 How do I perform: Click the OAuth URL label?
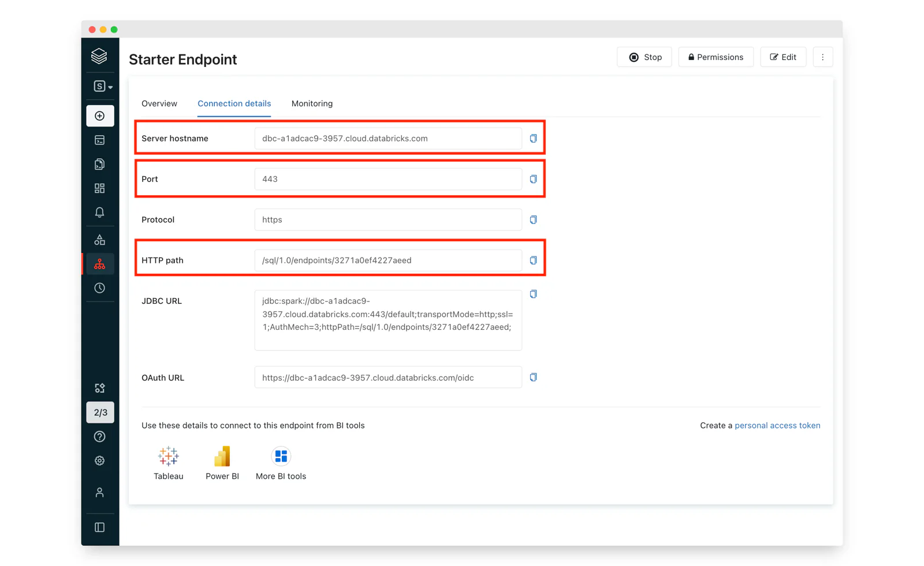click(163, 378)
